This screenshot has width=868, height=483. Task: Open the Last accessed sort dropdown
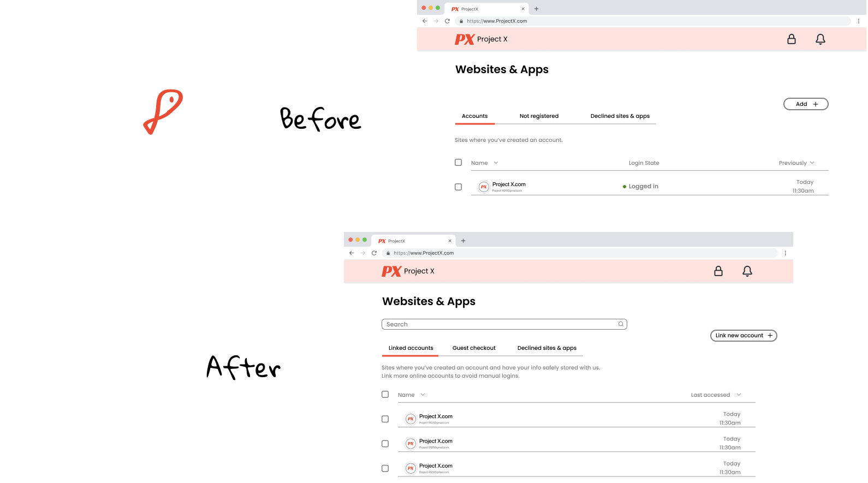[716, 395]
